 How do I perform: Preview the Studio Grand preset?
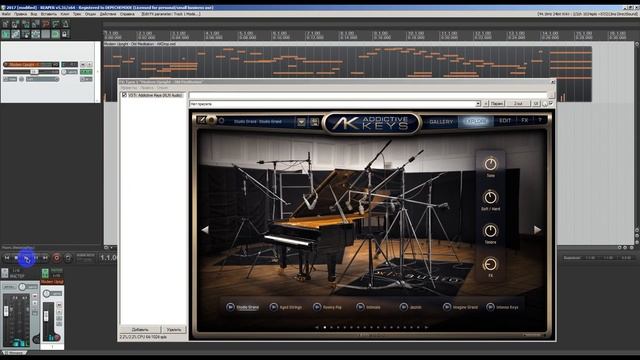point(230,307)
